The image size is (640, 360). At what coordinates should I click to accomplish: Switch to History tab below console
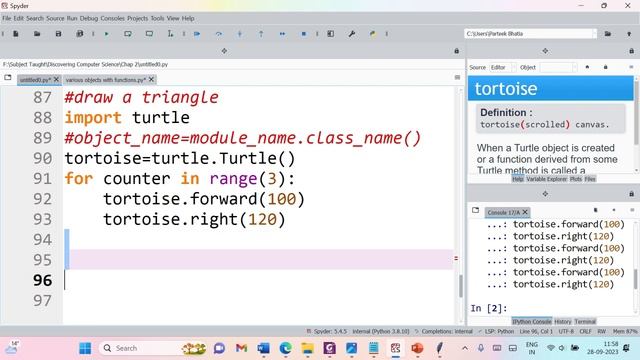tap(563, 322)
